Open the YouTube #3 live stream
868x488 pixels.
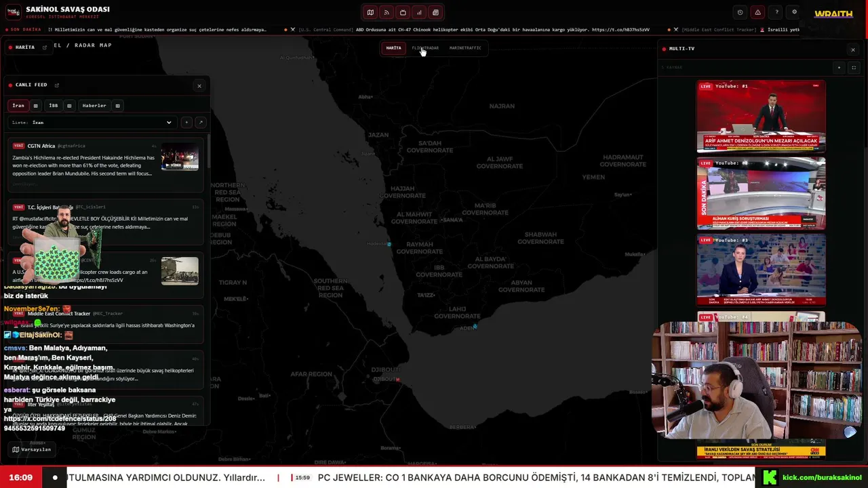pos(761,270)
